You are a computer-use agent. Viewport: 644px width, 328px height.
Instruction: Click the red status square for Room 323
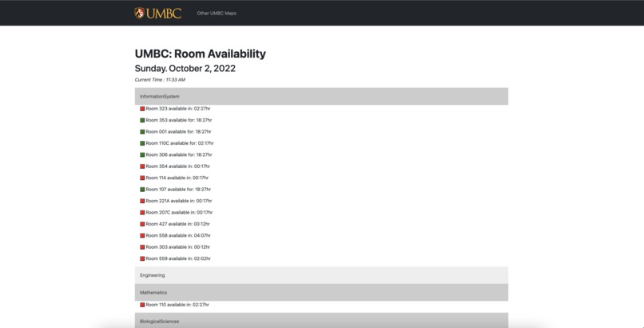[x=142, y=109]
